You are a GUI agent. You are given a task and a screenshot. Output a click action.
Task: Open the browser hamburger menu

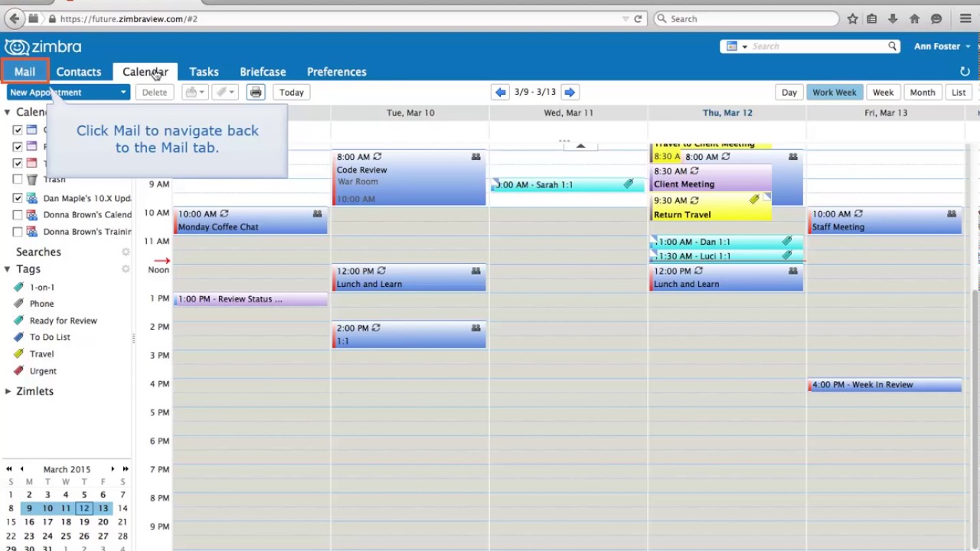pyautogui.click(x=965, y=18)
